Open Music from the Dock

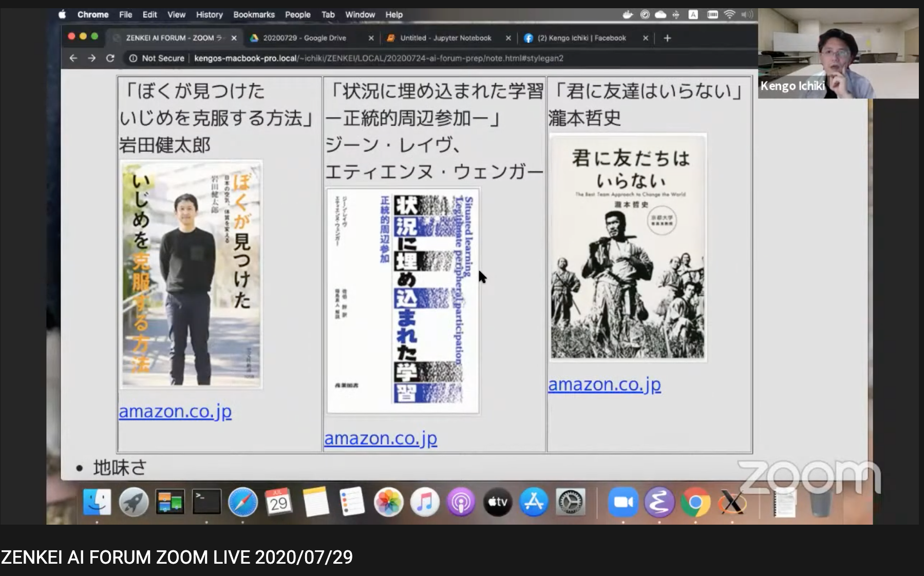(425, 502)
